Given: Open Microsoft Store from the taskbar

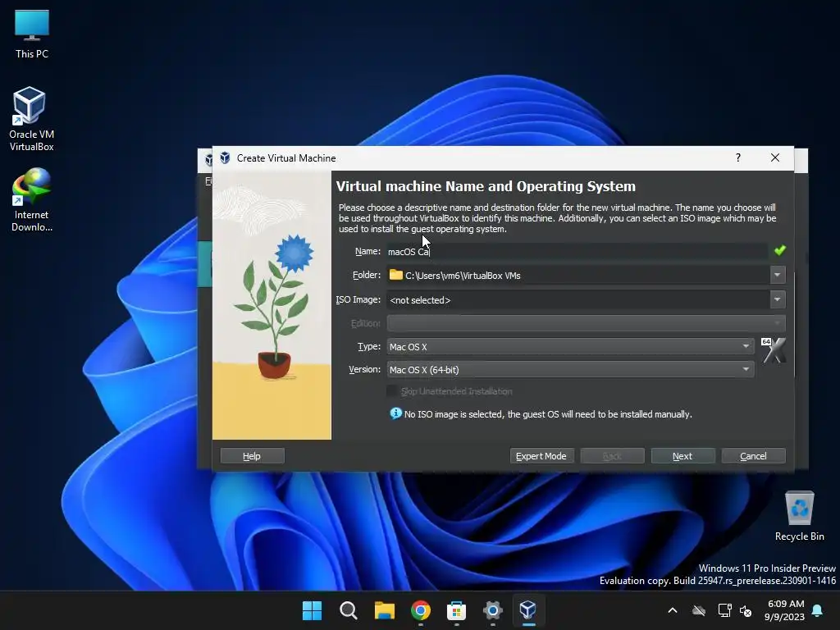Looking at the screenshot, I should point(456,610).
